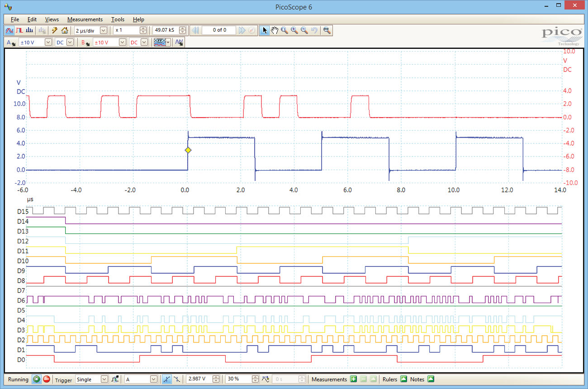The image size is (588, 389).
Task: Open Trigger mode Single dropdown
Action: (104, 379)
